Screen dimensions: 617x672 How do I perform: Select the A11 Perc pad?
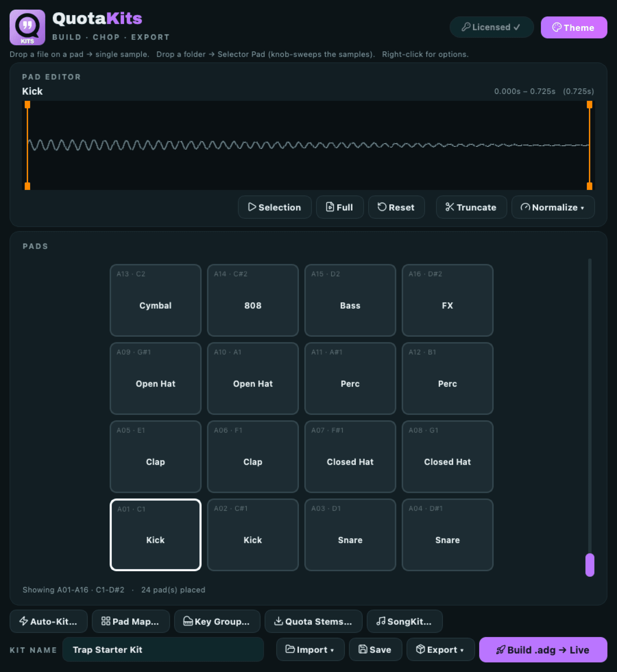350,379
